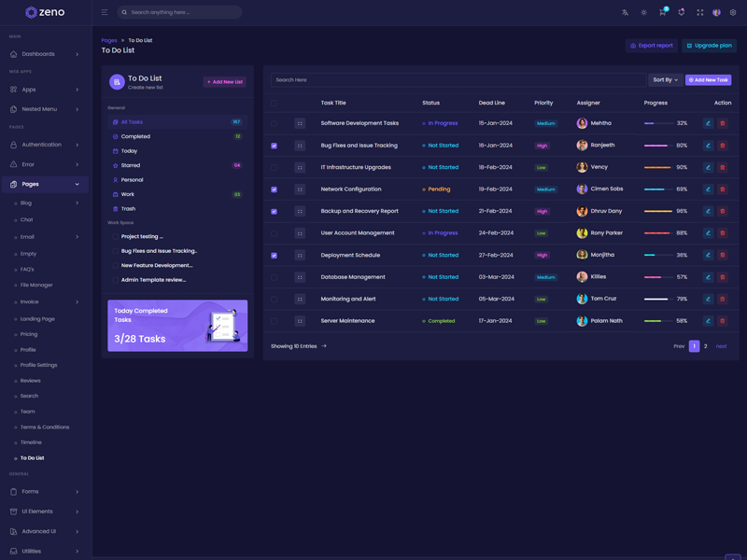Click drag handle for Network Configuration row
This screenshot has height=560, width=747.
300,189
